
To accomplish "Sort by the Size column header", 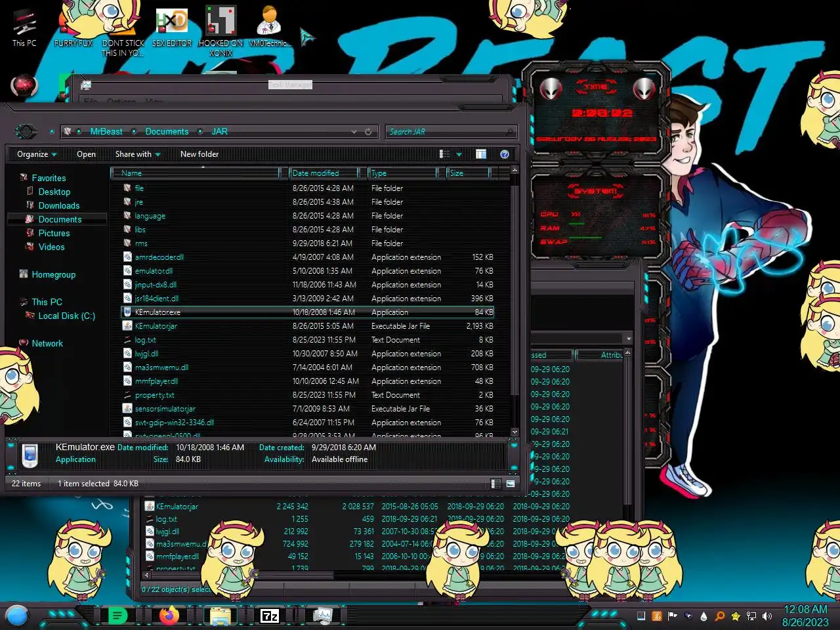I will point(469,173).
